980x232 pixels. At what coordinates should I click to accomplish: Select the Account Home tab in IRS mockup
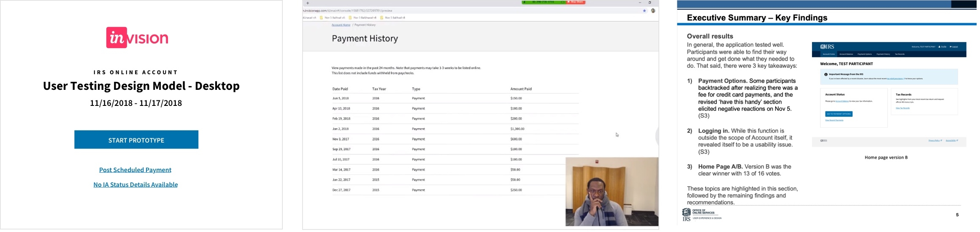coord(828,54)
